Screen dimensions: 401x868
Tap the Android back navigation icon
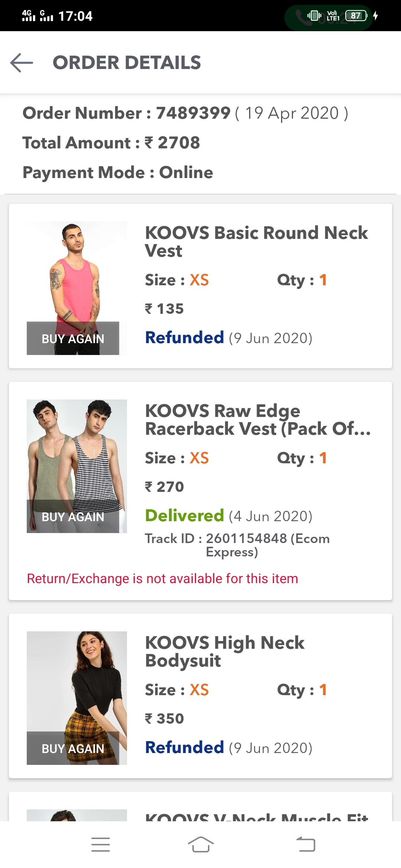(306, 845)
